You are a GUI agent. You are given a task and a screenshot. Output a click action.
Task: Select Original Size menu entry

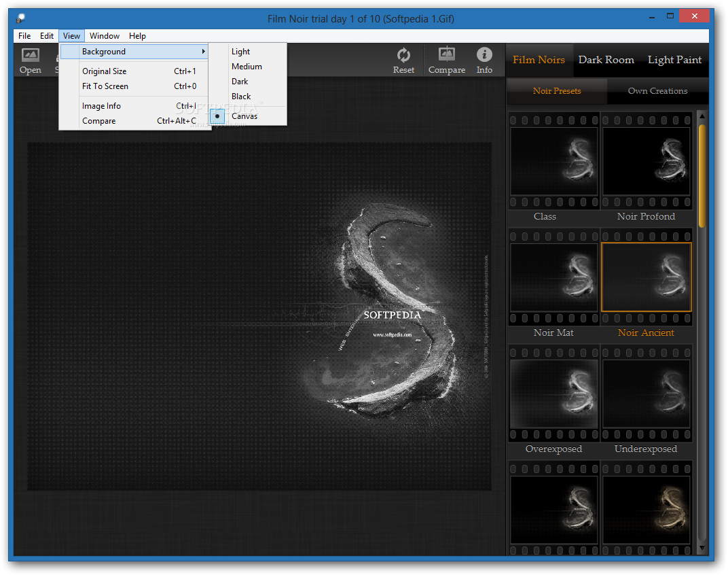[x=135, y=71]
